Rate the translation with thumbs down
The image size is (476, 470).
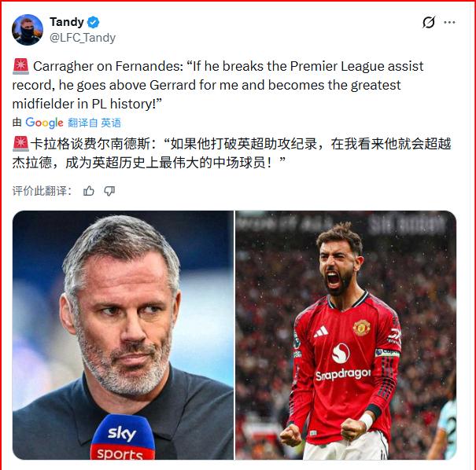click(109, 191)
